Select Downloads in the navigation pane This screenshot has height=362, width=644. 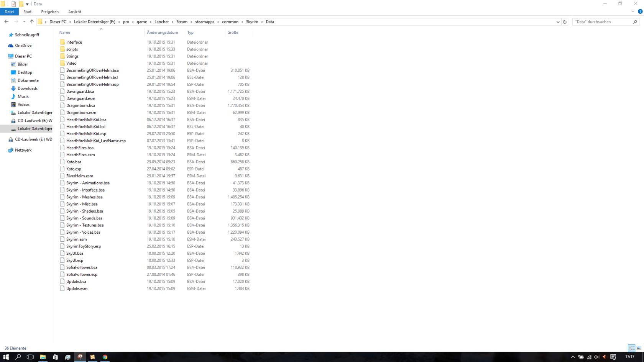point(28,88)
